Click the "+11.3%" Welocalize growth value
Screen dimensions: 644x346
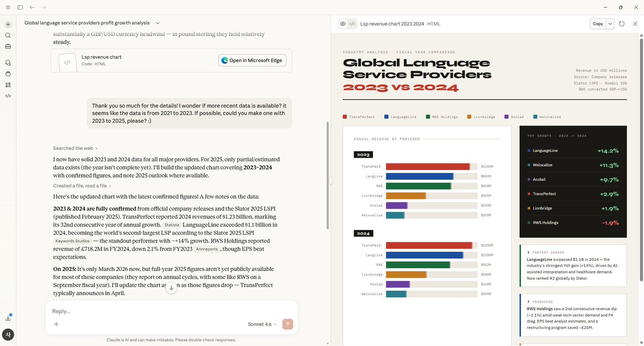(x=608, y=165)
